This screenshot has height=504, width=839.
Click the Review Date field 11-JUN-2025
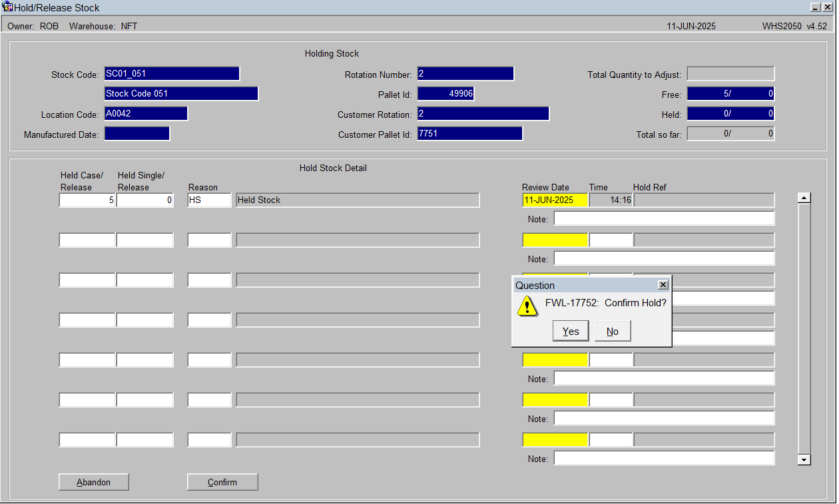555,200
